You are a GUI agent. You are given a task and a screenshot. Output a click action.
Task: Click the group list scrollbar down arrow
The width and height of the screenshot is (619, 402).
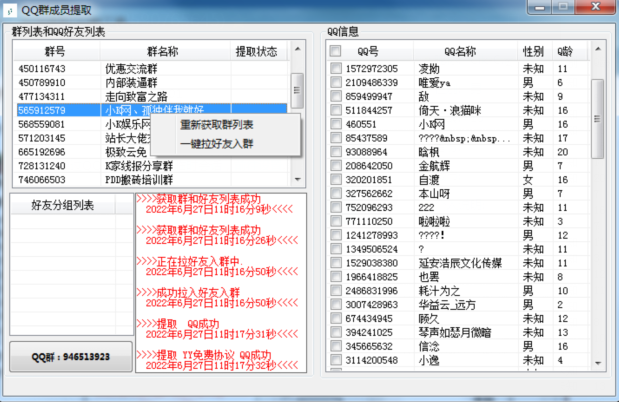click(x=297, y=179)
